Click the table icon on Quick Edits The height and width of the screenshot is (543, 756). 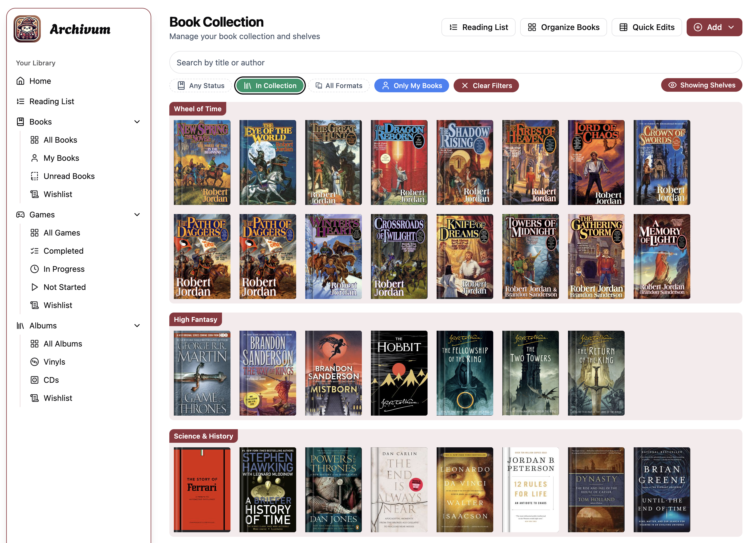point(623,27)
